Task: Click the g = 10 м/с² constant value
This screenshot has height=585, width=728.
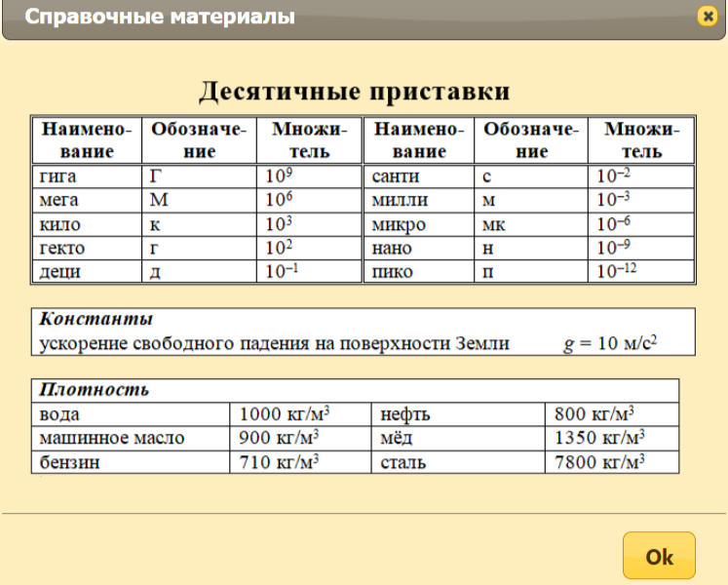Action: click(x=610, y=343)
